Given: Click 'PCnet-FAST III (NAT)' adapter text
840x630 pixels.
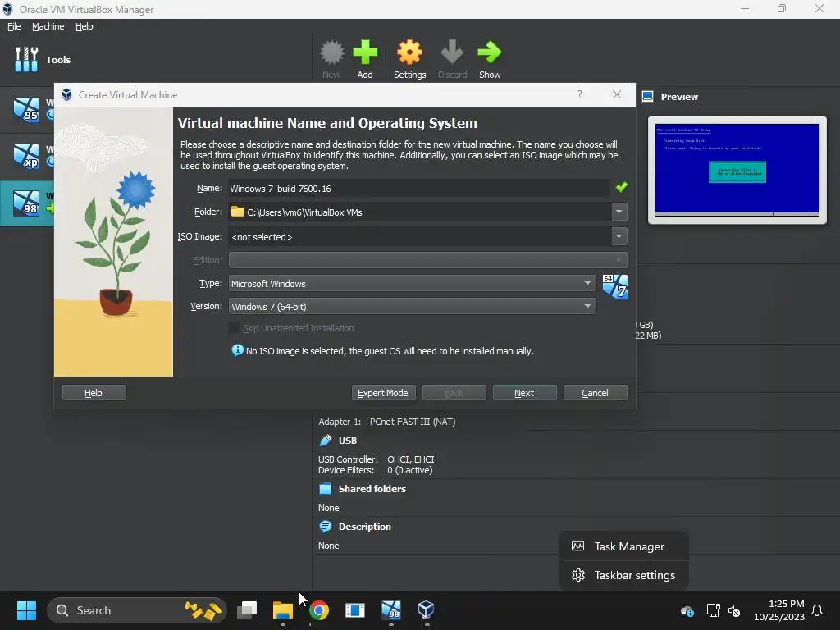Looking at the screenshot, I should tap(413, 422).
